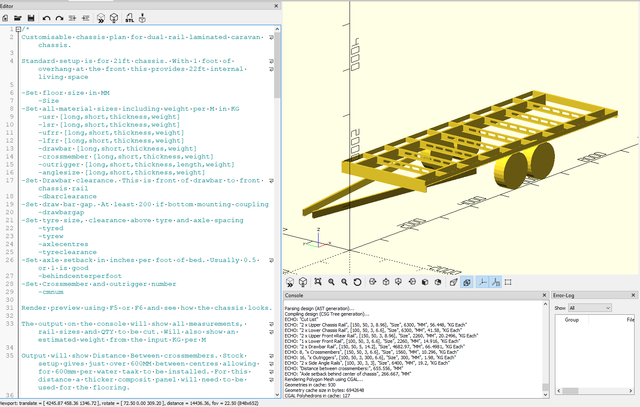Screen dimensions: 640x407
Task: Click the editor vertical scrollbar thumb
Action: (x=277, y=65)
